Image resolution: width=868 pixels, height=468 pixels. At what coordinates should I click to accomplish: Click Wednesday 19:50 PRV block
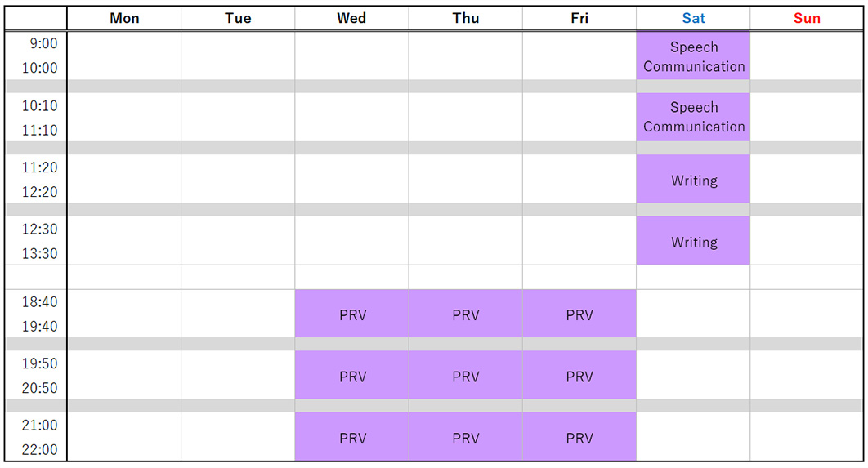(x=352, y=376)
